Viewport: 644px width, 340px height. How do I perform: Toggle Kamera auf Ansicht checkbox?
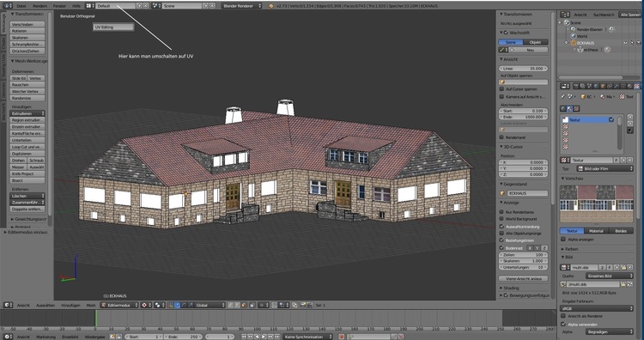pyautogui.click(x=501, y=96)
